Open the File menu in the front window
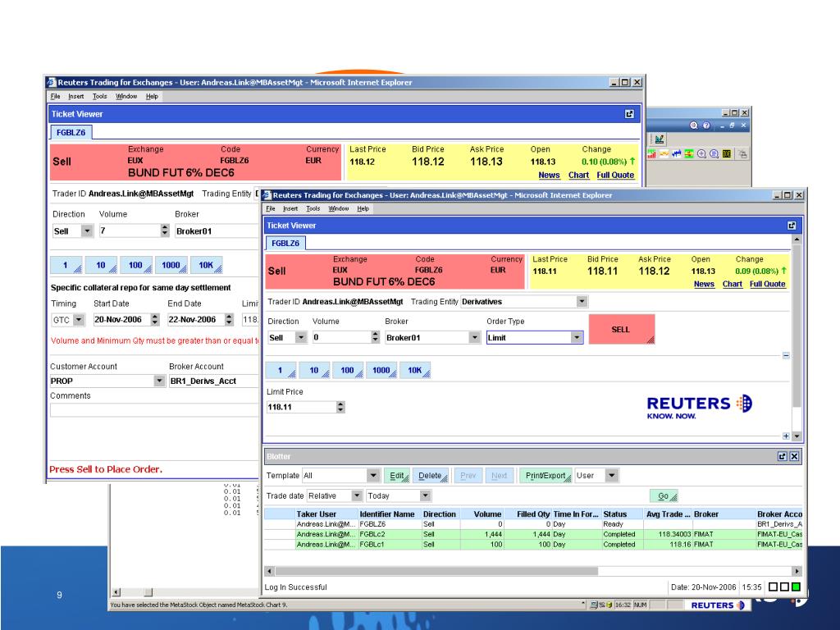 271,208
